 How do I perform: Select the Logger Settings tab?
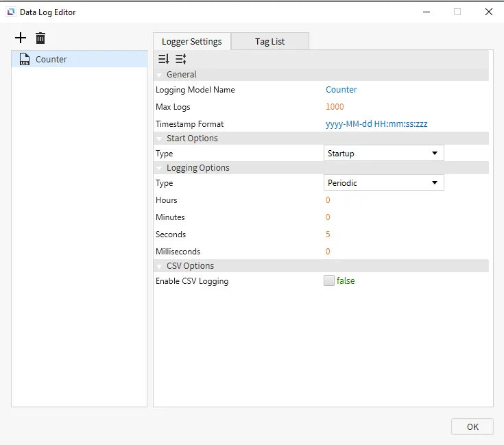[192, 41]
